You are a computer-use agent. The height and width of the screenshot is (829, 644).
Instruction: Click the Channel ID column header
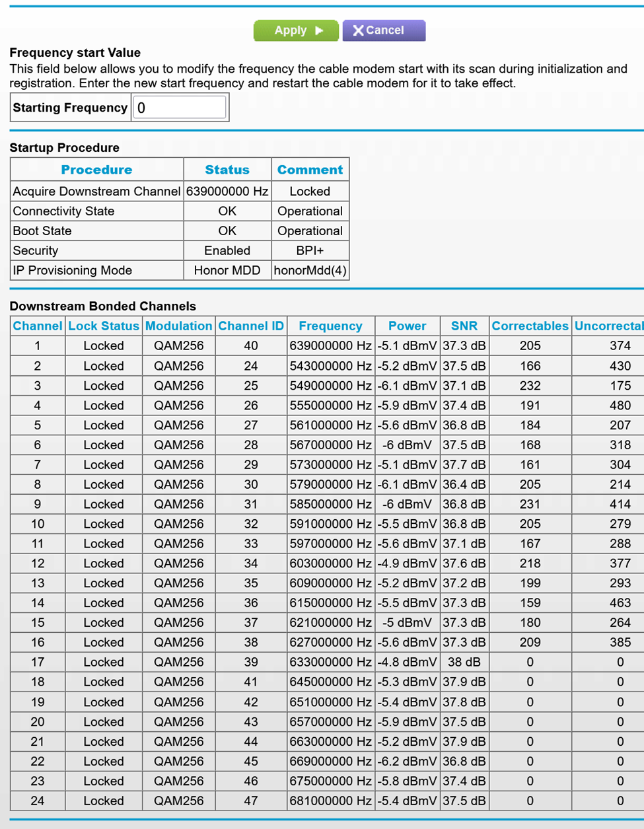point(251,326)
